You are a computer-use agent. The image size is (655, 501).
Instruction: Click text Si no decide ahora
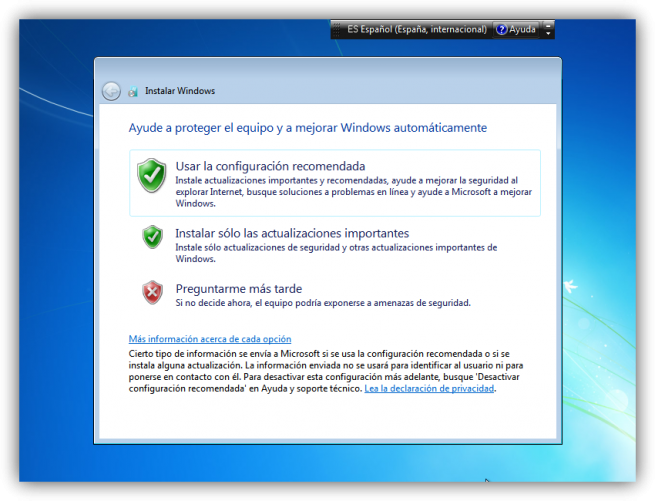pyautogui.click(x=323, y=303)
